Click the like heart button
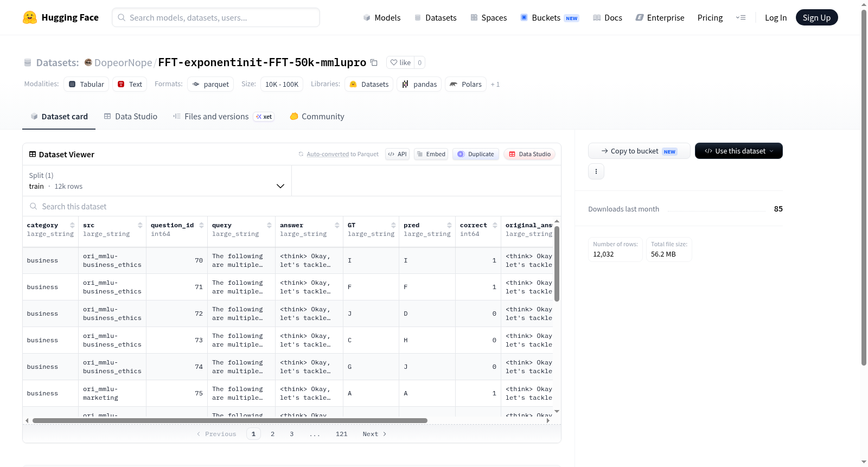The image size is (868, 467). coord(400,62)
